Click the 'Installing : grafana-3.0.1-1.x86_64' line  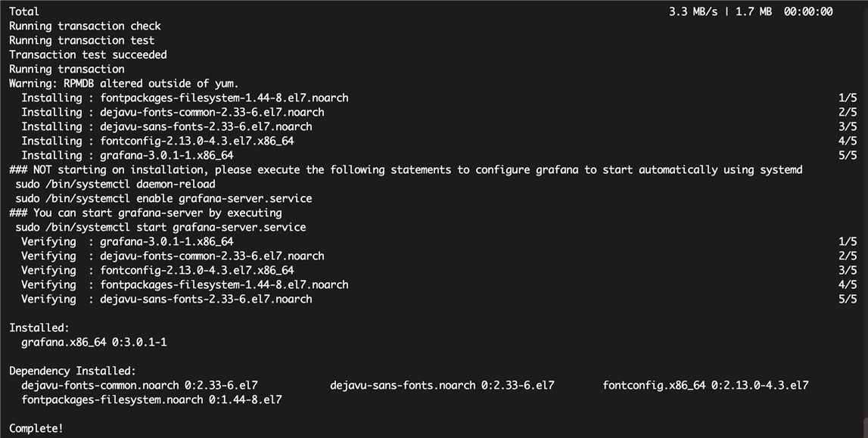click(127, 155)
